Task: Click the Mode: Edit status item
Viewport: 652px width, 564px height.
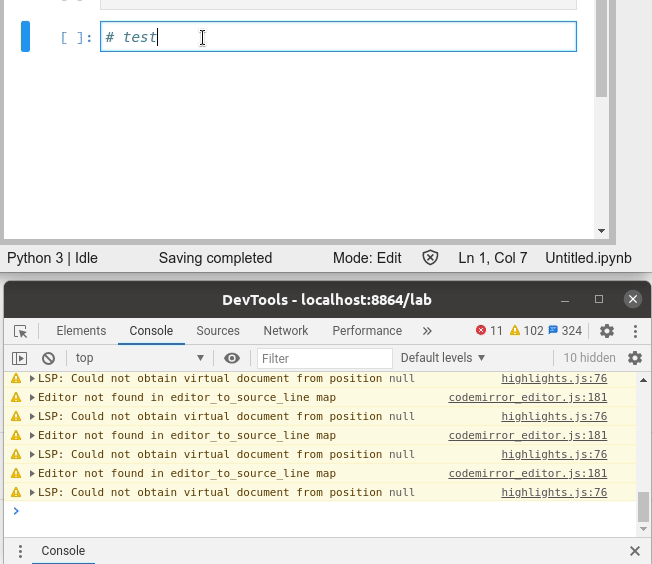Action: click(367, 258)
